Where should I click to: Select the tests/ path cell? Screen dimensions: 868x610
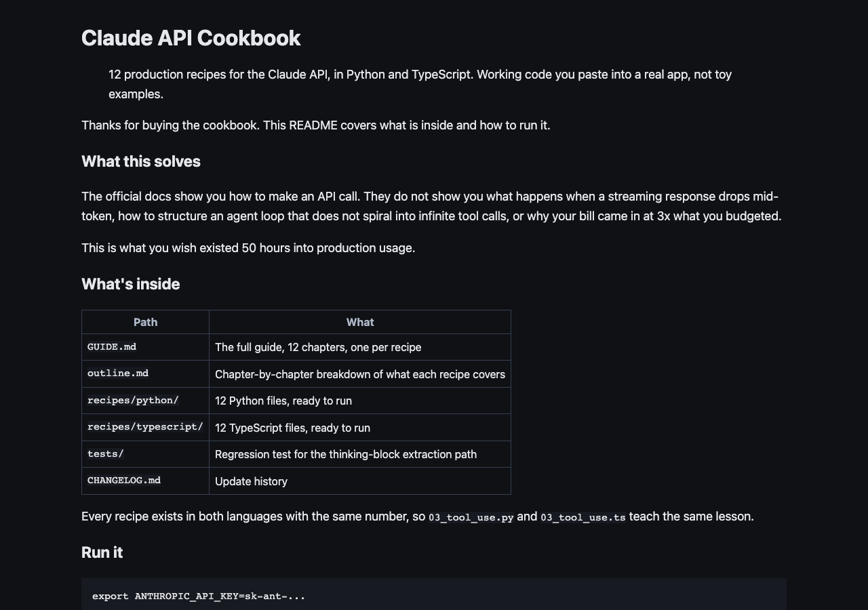point(145,454)
